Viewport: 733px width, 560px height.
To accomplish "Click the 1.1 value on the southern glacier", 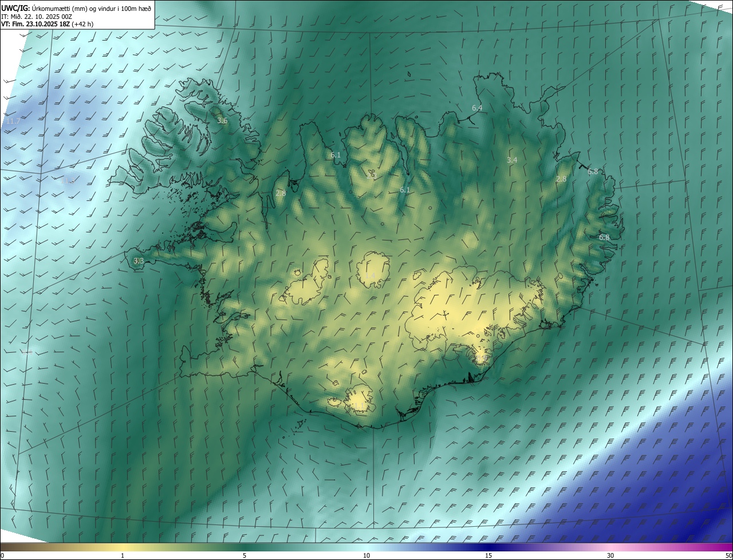I will (358, 406).
